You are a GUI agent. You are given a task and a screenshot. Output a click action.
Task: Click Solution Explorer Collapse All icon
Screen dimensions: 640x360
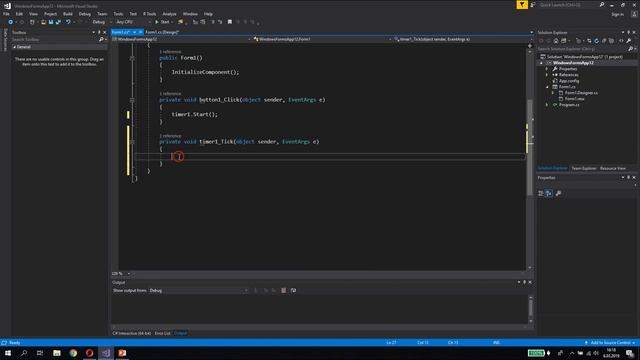604,41
